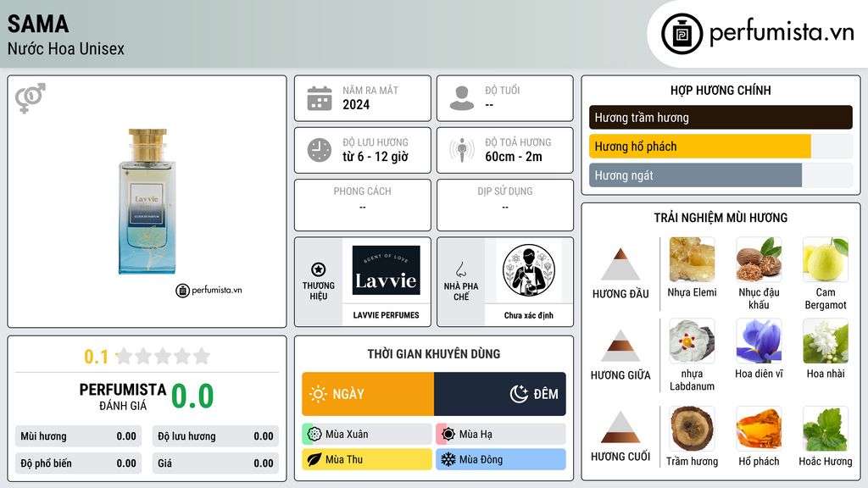This screenshot has height=488, width=868.
Task: Select the Hoa diên vĩ note image
Action: pyautogui.click(x=759, y=341)
